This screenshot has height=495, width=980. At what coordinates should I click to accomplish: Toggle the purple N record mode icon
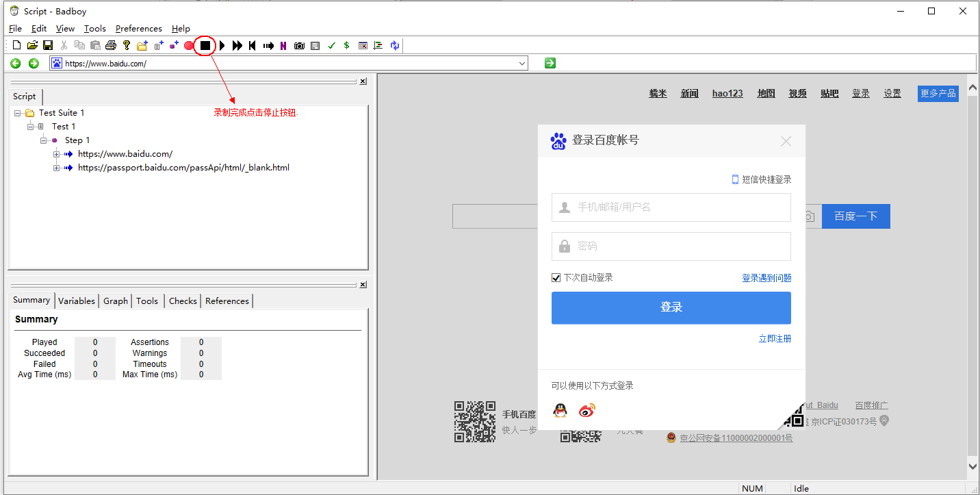(283, 45)
